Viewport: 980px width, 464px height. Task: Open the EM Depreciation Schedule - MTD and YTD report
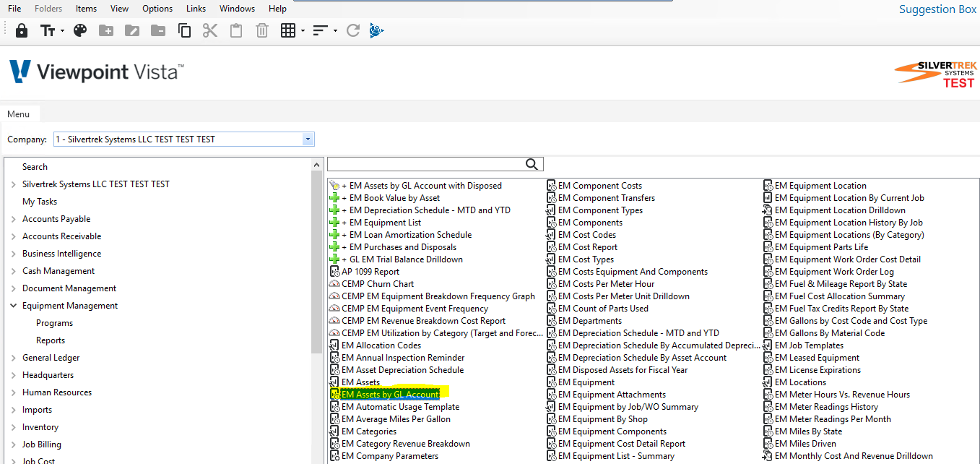tap(638, 333)
